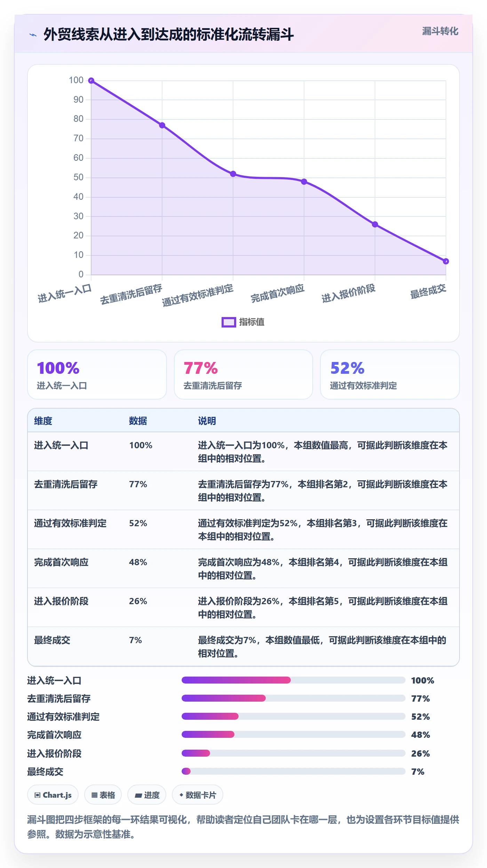Click the 完成首次响应 48% progress bar
This screenshot has width=487, height=868.
[294, 734]
